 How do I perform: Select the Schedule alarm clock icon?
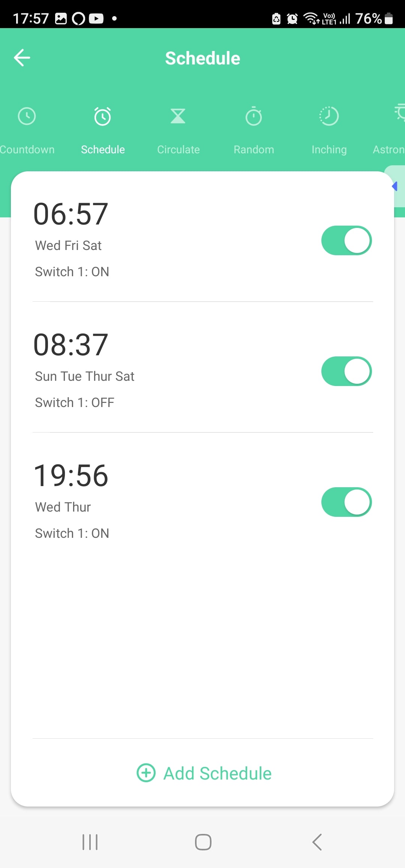click(103, 117)
